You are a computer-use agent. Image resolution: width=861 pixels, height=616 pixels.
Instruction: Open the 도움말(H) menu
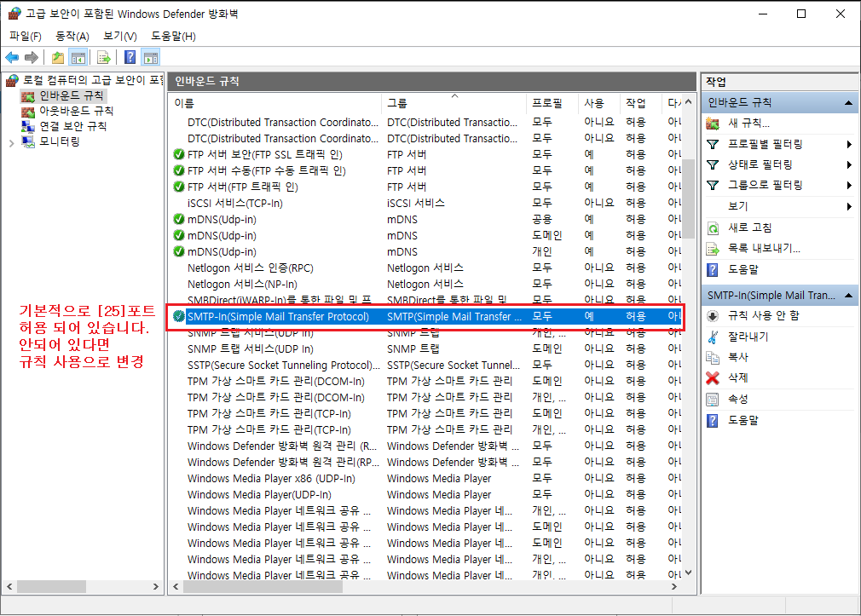point(173,37)
